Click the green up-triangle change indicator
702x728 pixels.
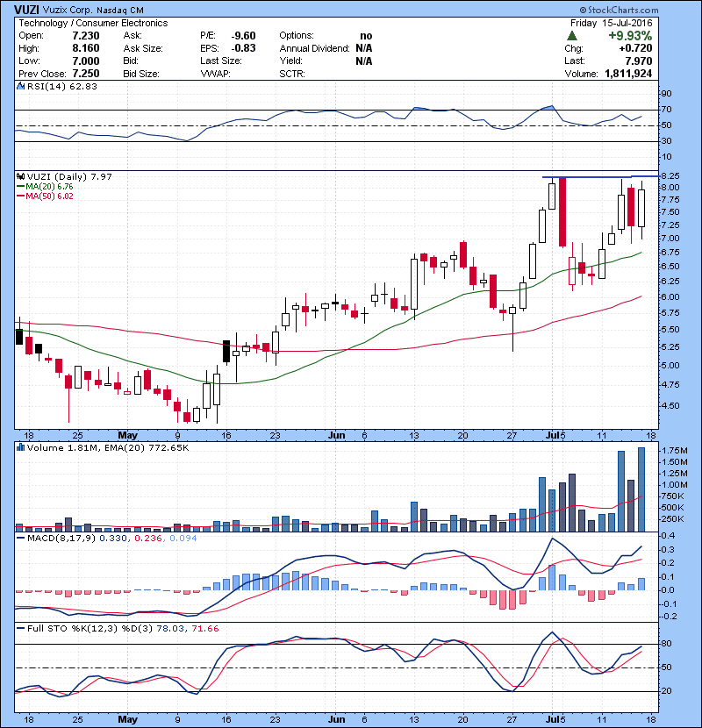(572, 36)
